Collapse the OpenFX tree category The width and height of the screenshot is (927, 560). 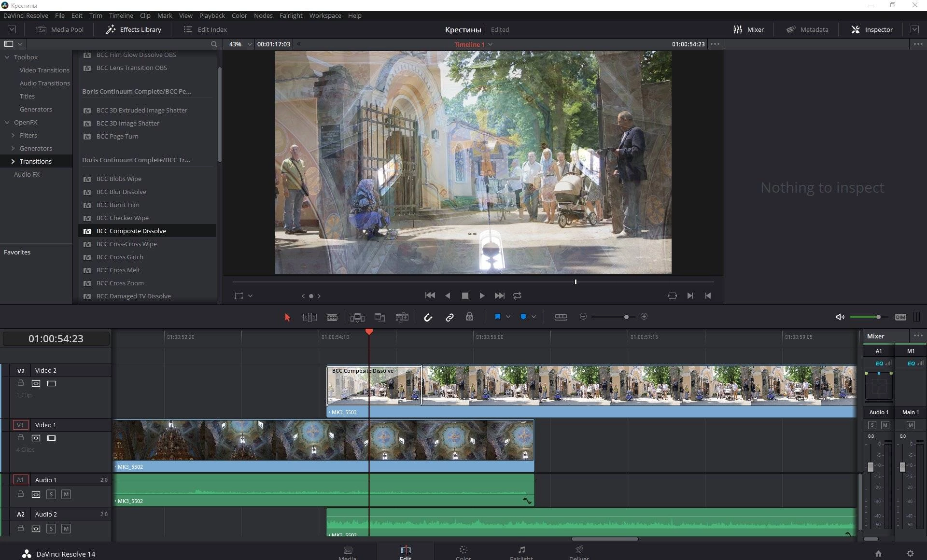pyautogui.click(x=7, y=122)
